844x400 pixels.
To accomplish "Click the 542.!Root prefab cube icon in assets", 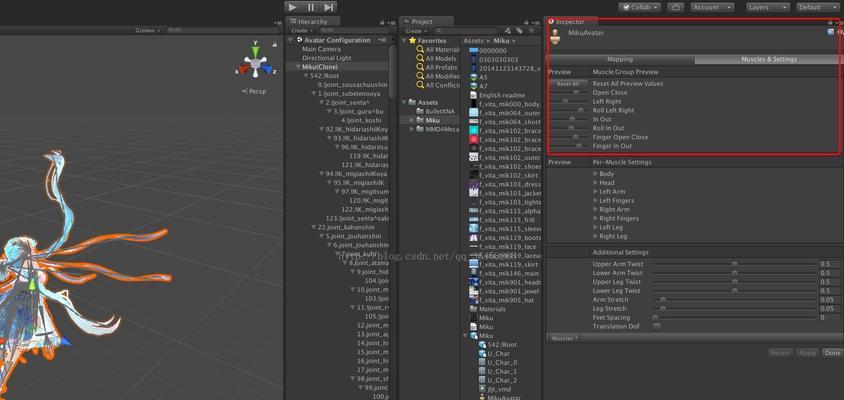I will point(483,345).
